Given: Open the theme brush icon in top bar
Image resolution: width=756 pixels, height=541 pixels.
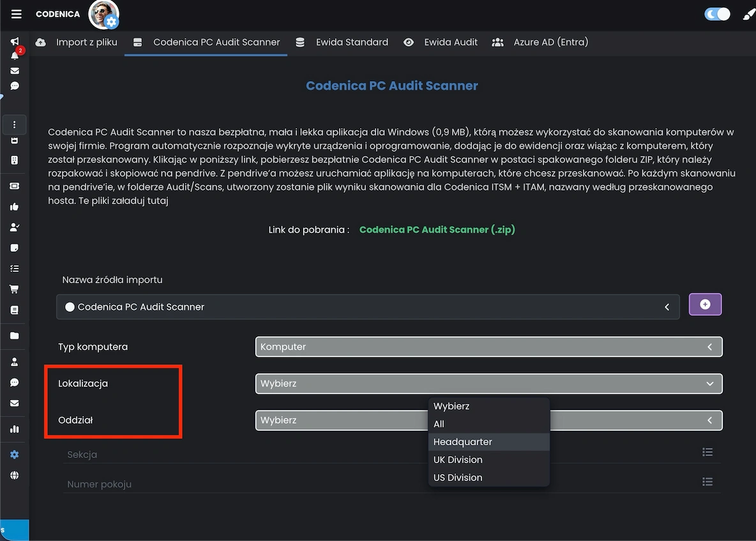Looking at the screenshot, I should pos(748,13).
